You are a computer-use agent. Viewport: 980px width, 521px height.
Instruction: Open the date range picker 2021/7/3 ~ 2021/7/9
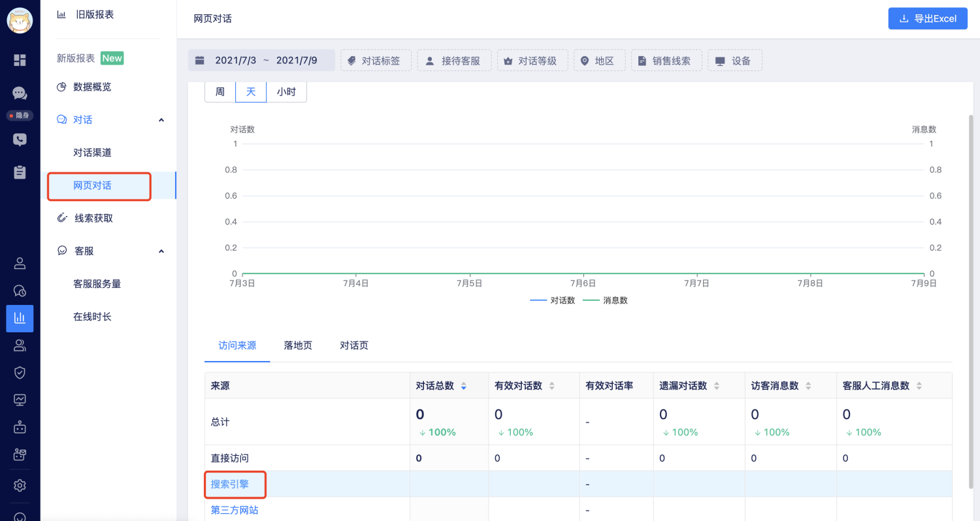coord(261,61)
